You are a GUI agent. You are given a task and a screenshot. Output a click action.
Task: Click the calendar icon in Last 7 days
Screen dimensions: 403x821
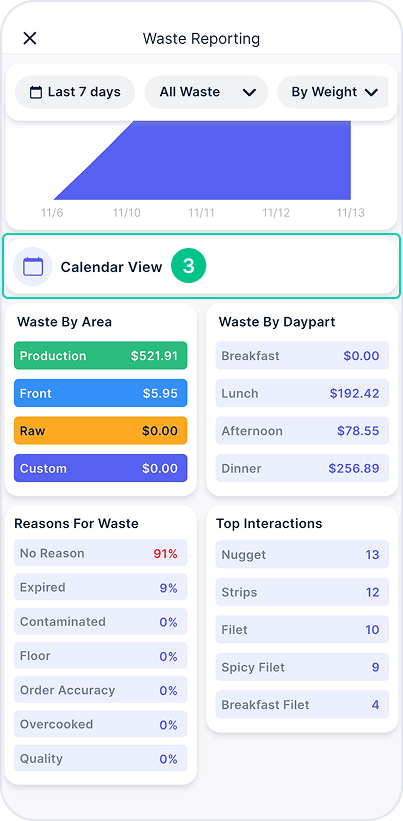click(36, 93)
